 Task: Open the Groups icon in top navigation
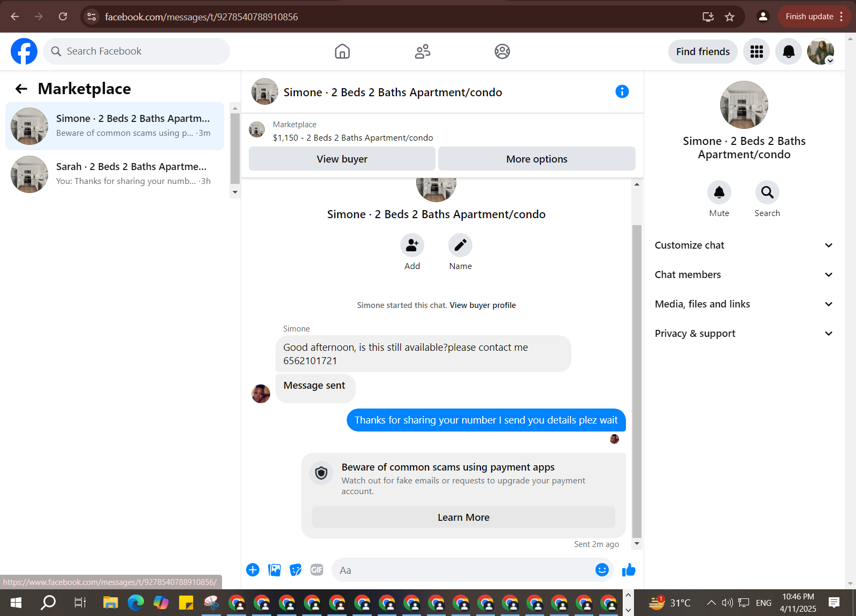click(x=502, y=51)
